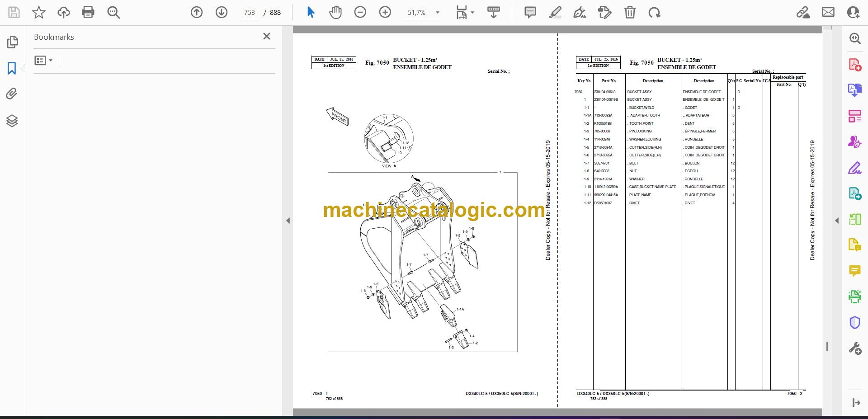Close the Bookmarks panel
Viewport: 868px width, 419px height.
tap(267, 36)
